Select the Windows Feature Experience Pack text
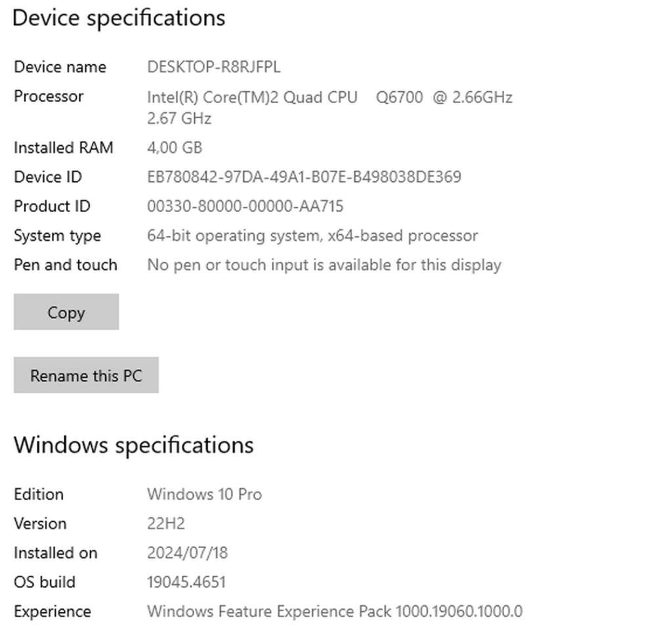The width and height of the screenshot is (672, 640). (335, 611)
